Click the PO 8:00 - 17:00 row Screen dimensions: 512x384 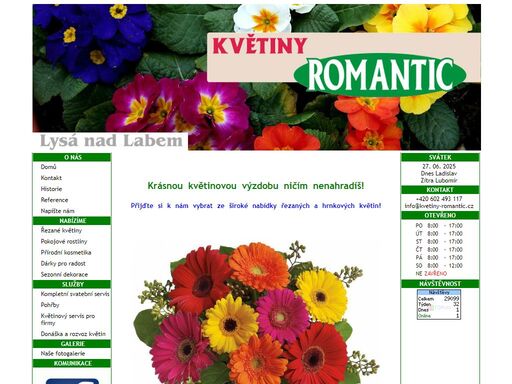pos(439,226)
